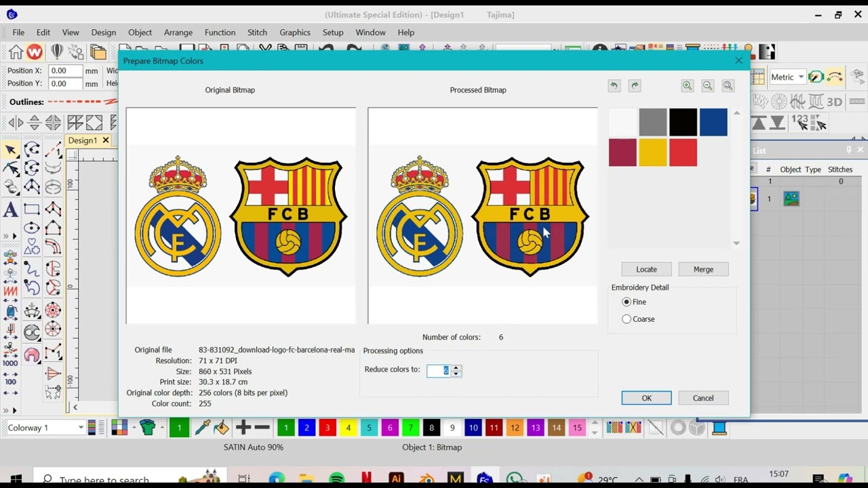Close the Design1 tab

coord(106,140)
